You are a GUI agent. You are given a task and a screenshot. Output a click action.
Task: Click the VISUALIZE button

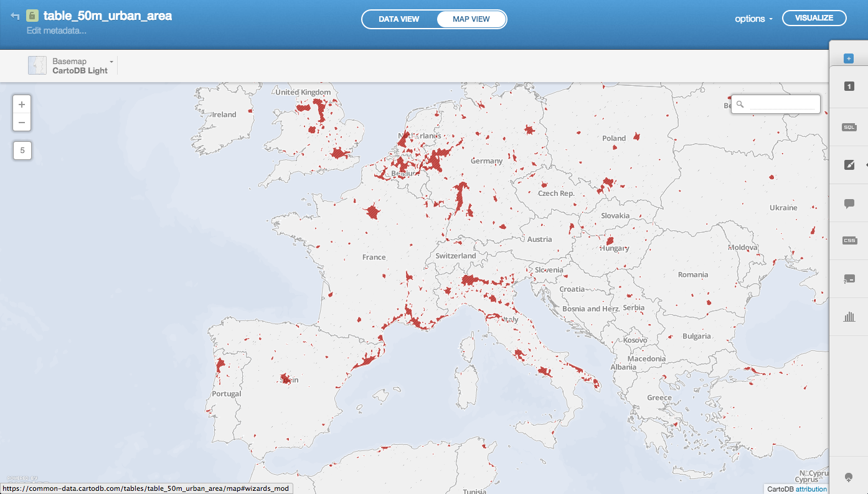(x=814, y=18)
